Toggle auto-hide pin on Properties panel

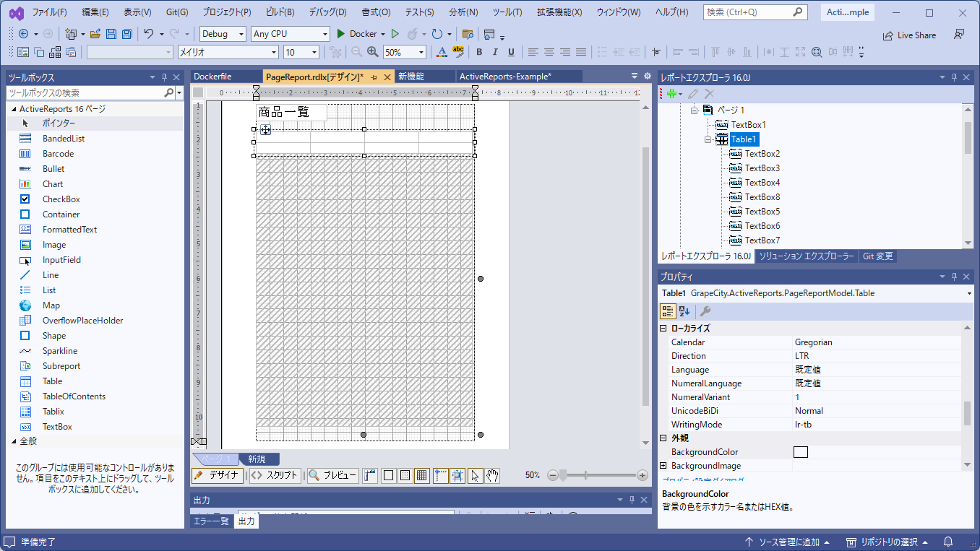(954, 277)
